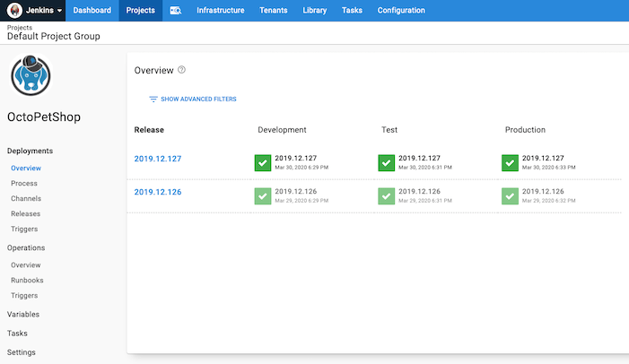Open the Tenants tab
The image size is (629, 364).
(273, 11)
